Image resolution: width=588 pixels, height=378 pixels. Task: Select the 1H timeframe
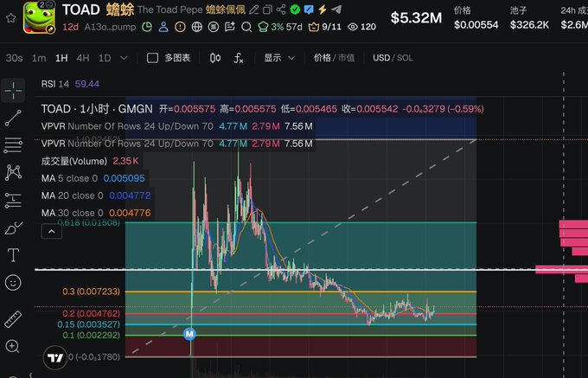pyautogui.click(x=61, y=58)
